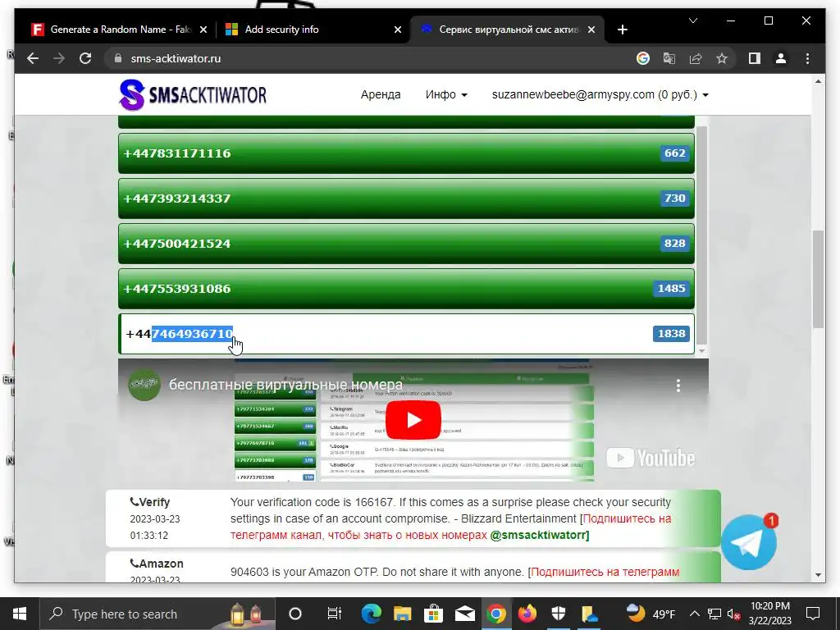Open the clock showing 10:20 PM
This screenshot has width=840, height=630.
769,614
